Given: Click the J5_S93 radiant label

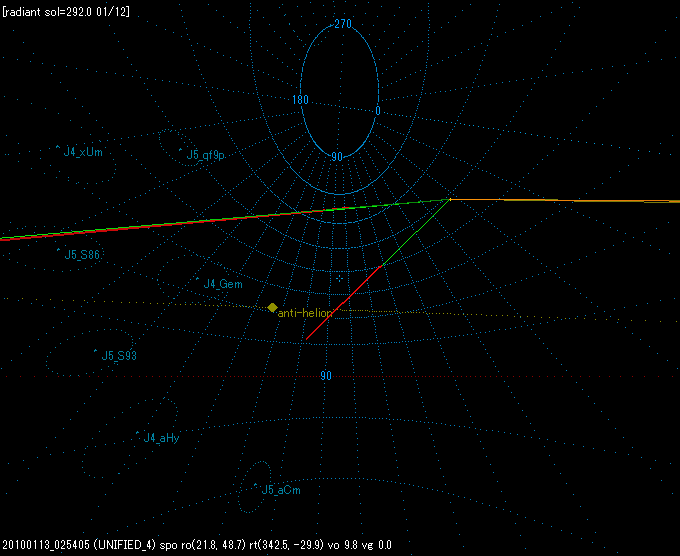Looking at the screenshot, I should point(119,356).
